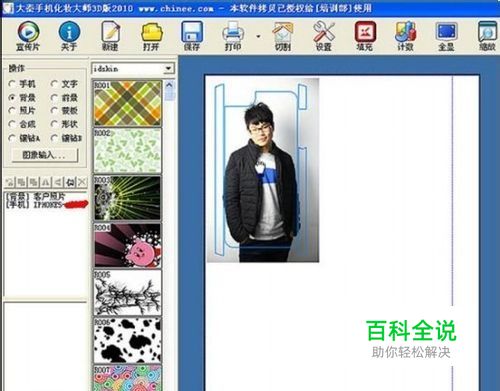Click the X delete layer icon
Image resolution: width=500 pixels, height=391 pixels.
pyautogui.click(x=82, y=182)
